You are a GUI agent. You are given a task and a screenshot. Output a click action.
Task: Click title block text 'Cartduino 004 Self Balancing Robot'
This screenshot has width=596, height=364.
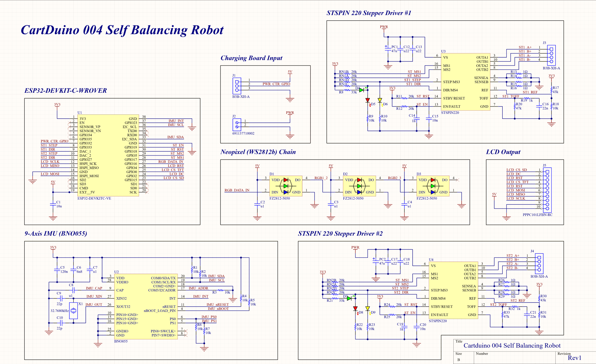click(512, 345)
